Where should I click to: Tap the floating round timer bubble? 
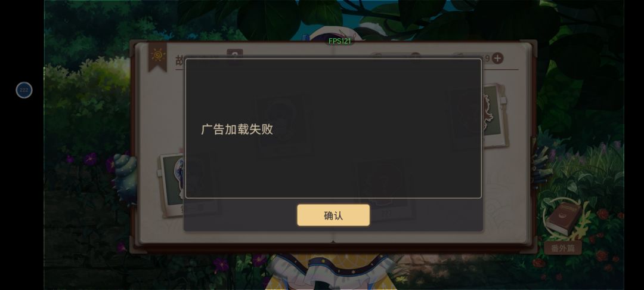24,90
